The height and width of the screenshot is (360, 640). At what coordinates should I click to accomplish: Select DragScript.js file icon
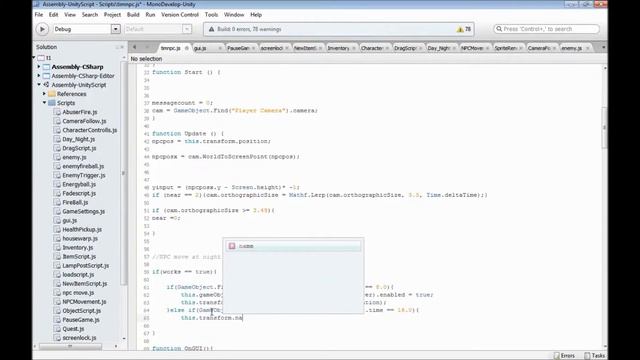tap(57, 148)
